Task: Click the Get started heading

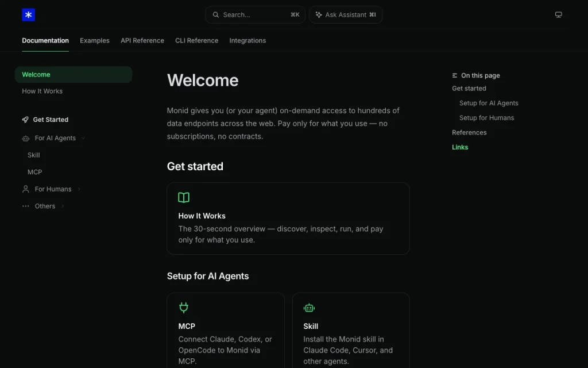Action: (195, 166)
